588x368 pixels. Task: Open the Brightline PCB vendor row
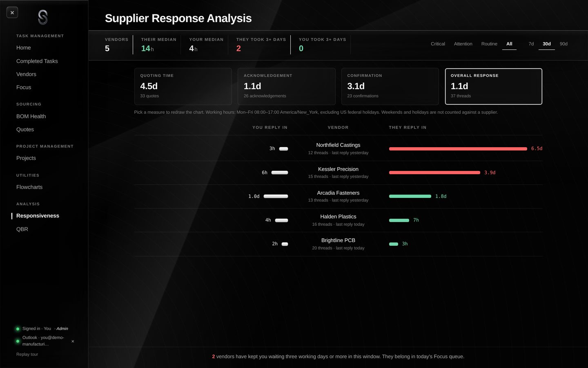coord(338,244)
